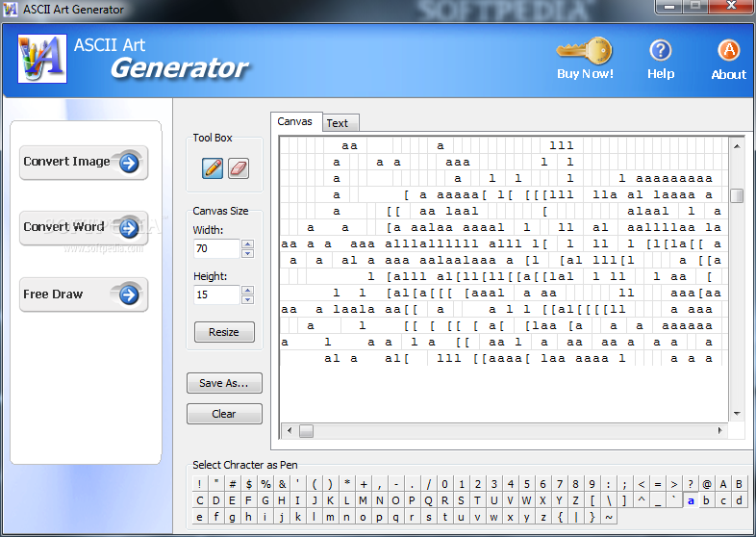Select '^' as pen character

point(642,500)
